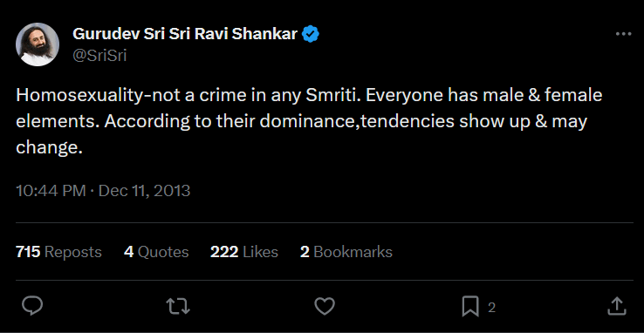This screenshot has height=333, width=644.
Task: Open the reply speech-bubble icon
Action: tap(32, 306)
